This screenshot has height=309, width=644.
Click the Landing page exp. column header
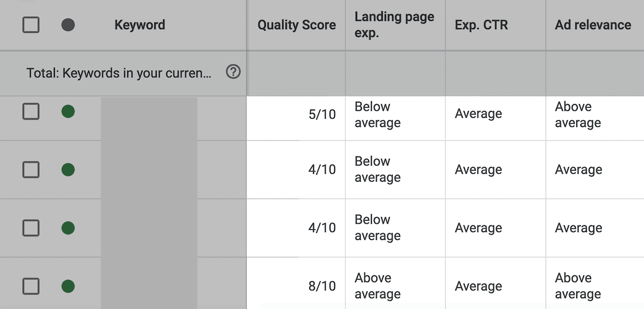coord(394,25)
